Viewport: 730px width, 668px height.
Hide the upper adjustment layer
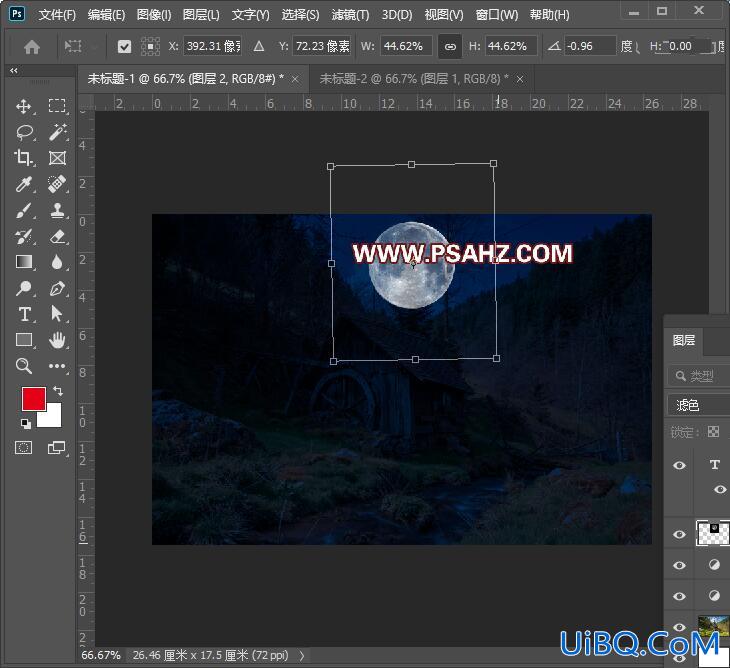point(679,565)
